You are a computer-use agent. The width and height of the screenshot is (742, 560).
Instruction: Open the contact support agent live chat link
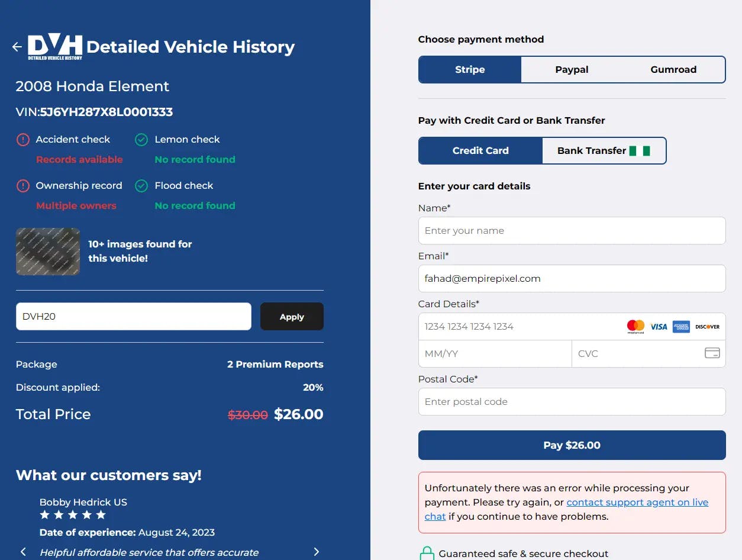point(637,502)
